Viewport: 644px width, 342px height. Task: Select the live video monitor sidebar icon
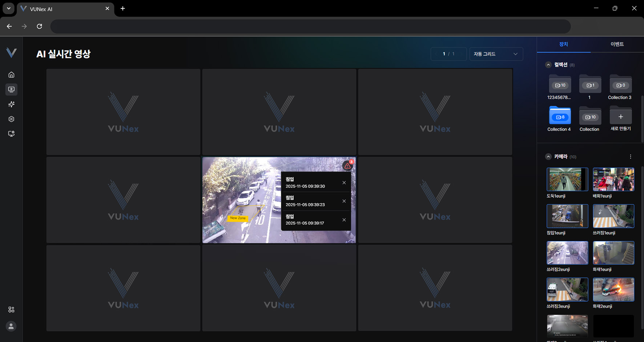11,89
